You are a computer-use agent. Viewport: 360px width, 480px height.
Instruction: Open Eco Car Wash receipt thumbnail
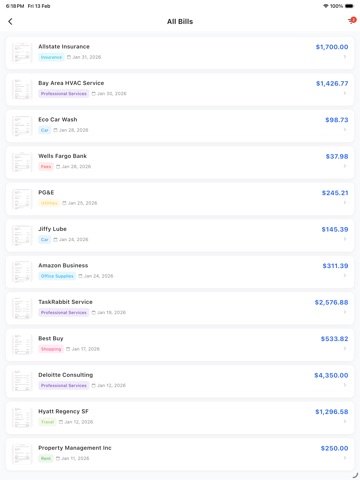[22, 126]
